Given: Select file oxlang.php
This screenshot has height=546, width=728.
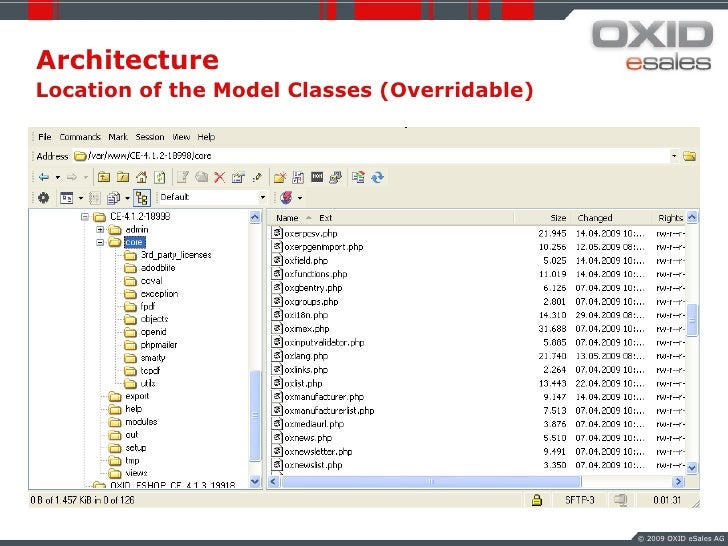Looking at the screenshot, I should tap(306, 356).
